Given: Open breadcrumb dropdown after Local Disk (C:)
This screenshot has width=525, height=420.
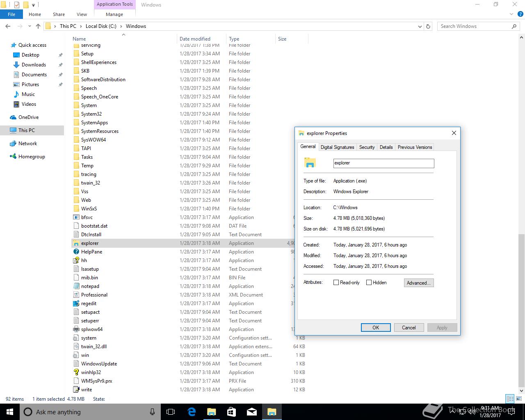Looking at the screenshot, I should (121, 26).
